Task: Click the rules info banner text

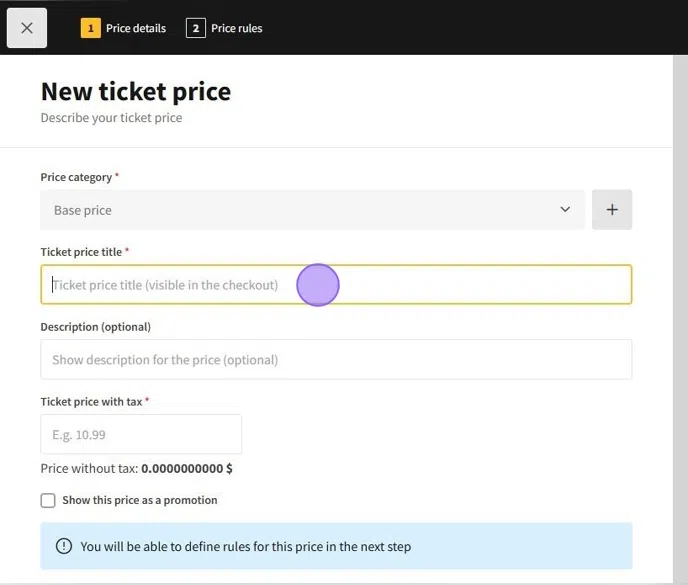Action: (246, 546)
